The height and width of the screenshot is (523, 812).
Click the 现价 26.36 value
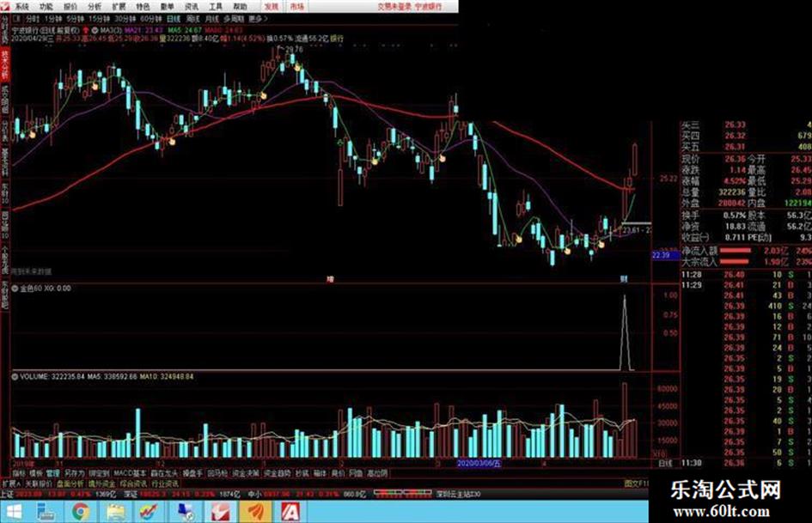(x=735, y=159)
